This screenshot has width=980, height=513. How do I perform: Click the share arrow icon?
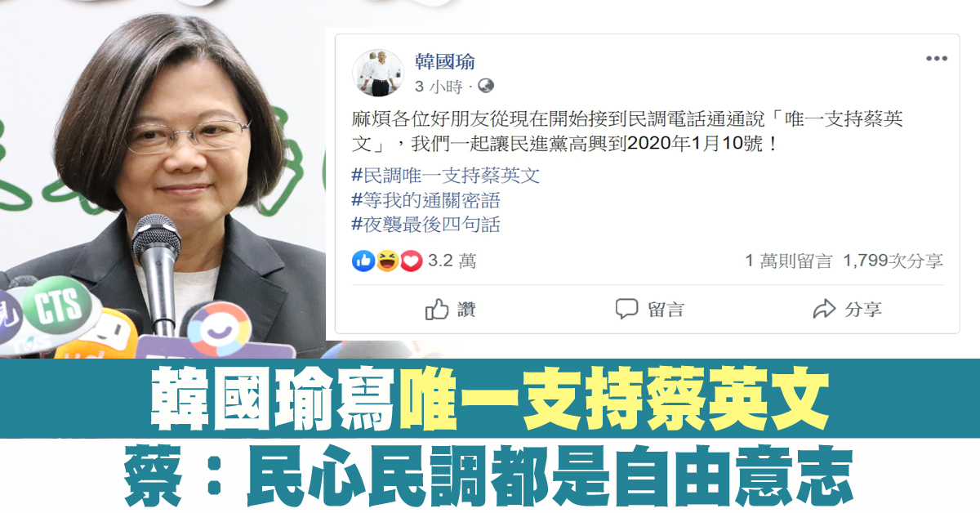(825, 310)
